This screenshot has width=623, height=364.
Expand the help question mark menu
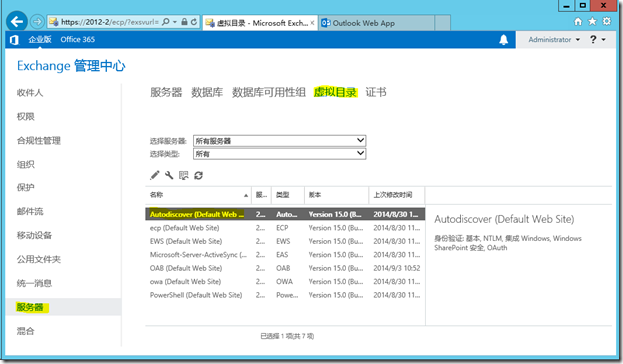pos(598,39)
